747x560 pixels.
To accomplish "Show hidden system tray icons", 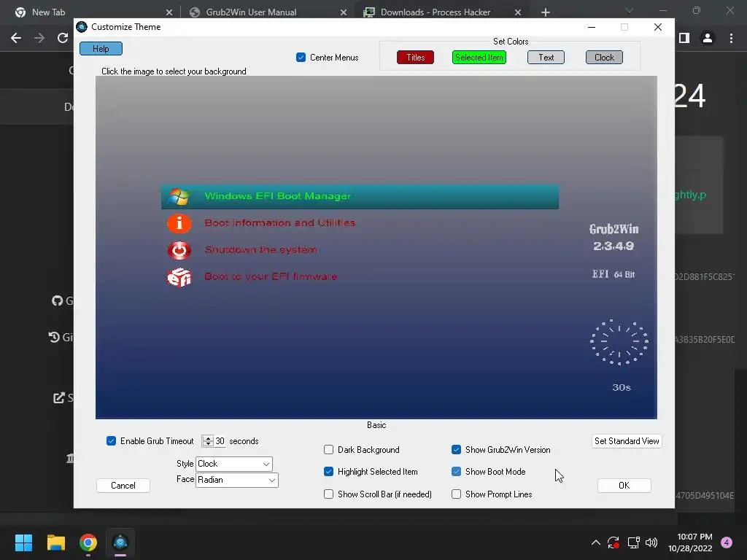I will point(595,542).
